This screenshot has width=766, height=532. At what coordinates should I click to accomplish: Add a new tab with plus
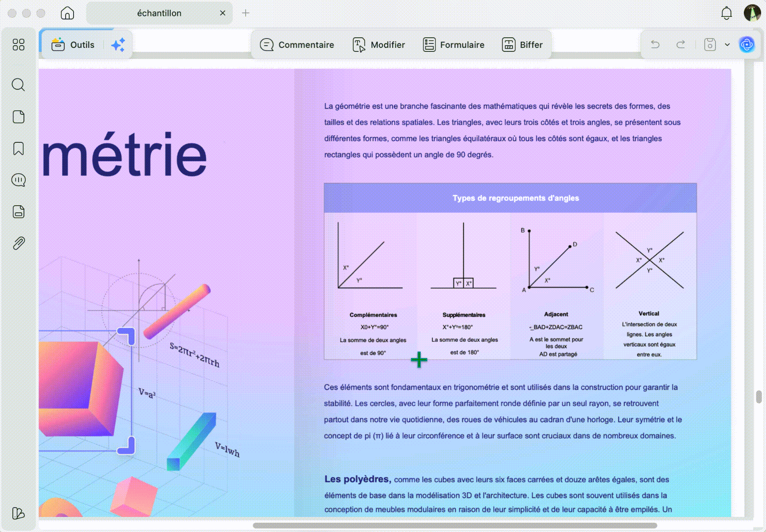[x=246, y=13]
